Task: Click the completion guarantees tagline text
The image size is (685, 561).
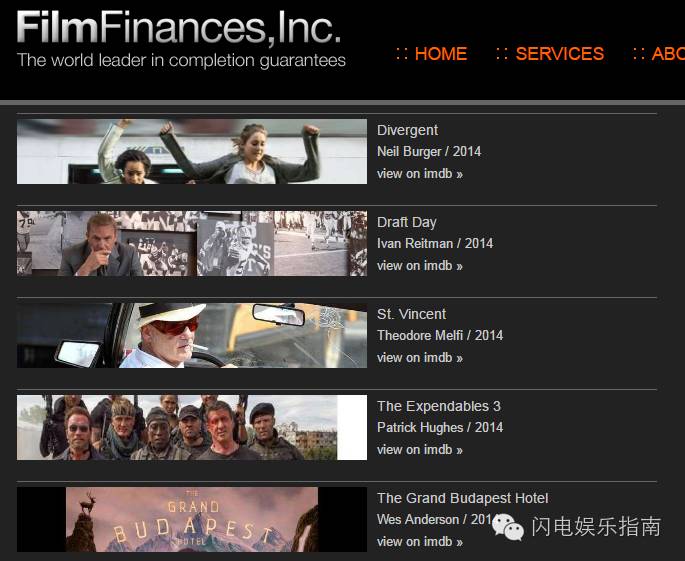Action: tap(181, 60)
